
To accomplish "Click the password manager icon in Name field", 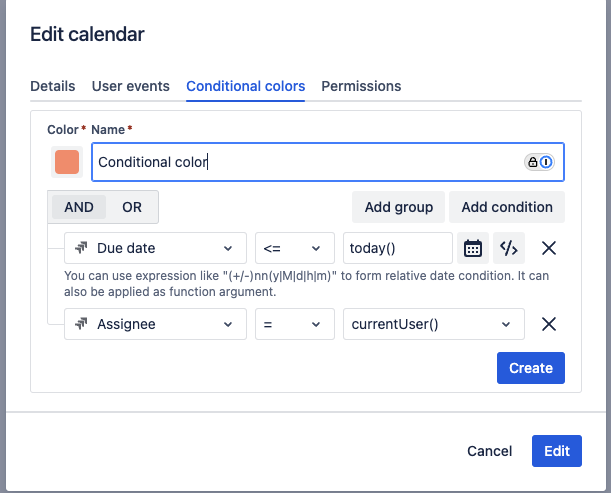I will 539,162.
